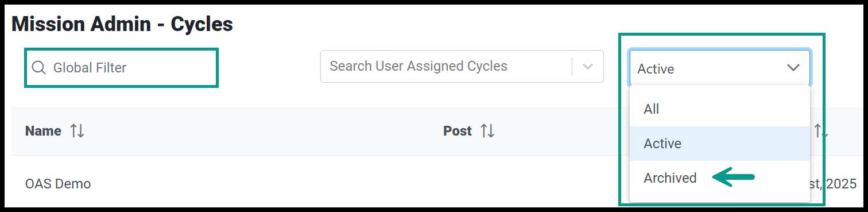This screenshot has width=868, height=212.
Task: Expand the Search User Assigned Cycles chevron
Action: coord(587,66)
